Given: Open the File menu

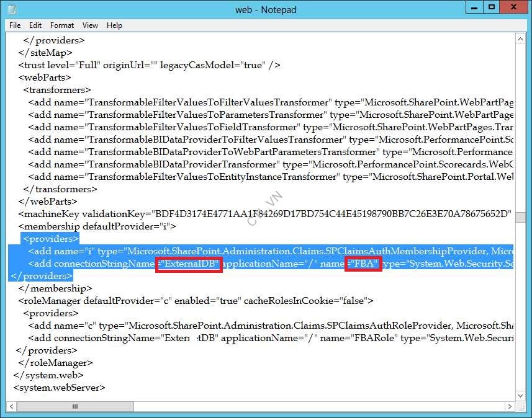Looking at the screenshot, I should (14, 25).
